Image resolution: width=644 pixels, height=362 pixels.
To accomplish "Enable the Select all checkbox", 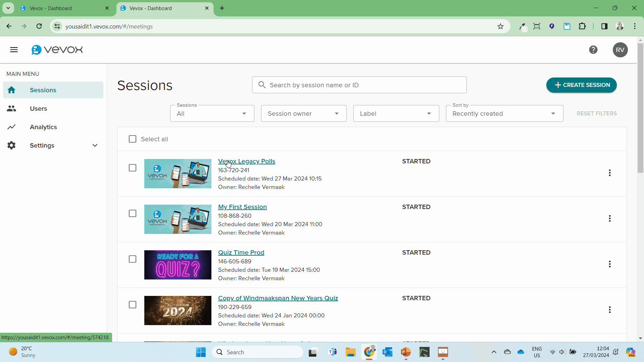I will coord(132,139).
